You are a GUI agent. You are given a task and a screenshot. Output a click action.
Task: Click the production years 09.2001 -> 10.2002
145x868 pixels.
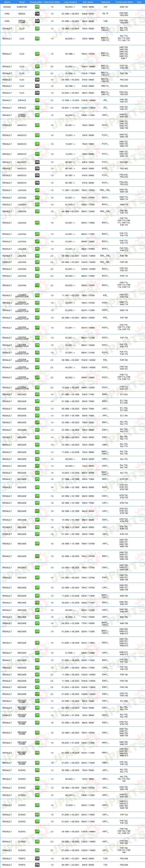tap(70, 108)
